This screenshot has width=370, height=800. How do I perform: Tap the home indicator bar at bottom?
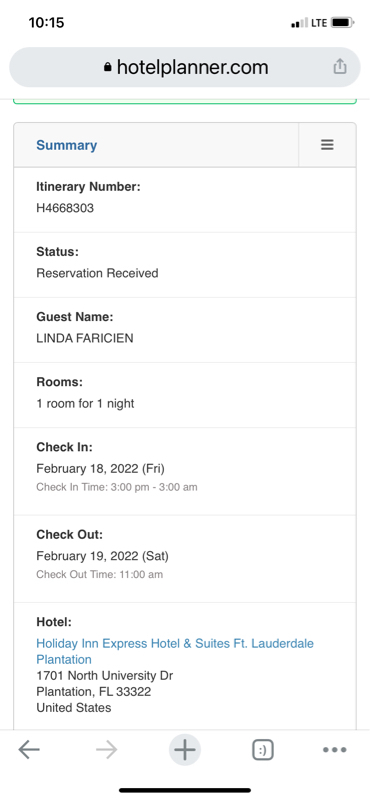point(185,790)
